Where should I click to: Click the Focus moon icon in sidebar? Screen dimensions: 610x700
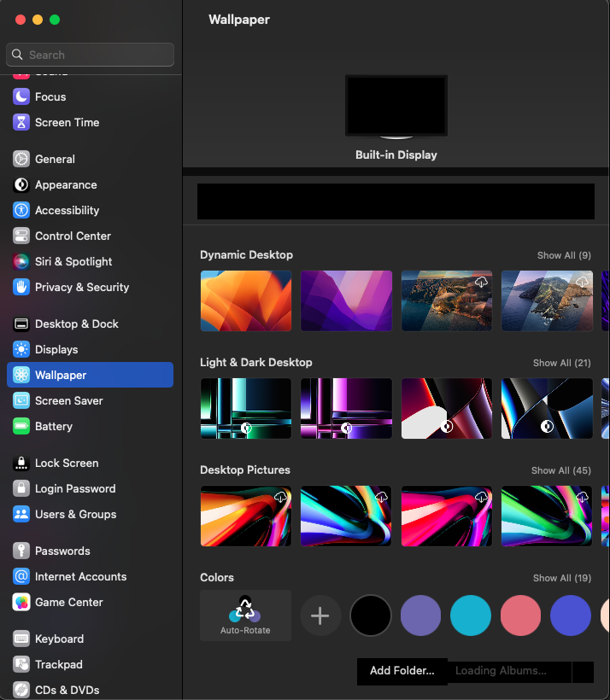21,97
